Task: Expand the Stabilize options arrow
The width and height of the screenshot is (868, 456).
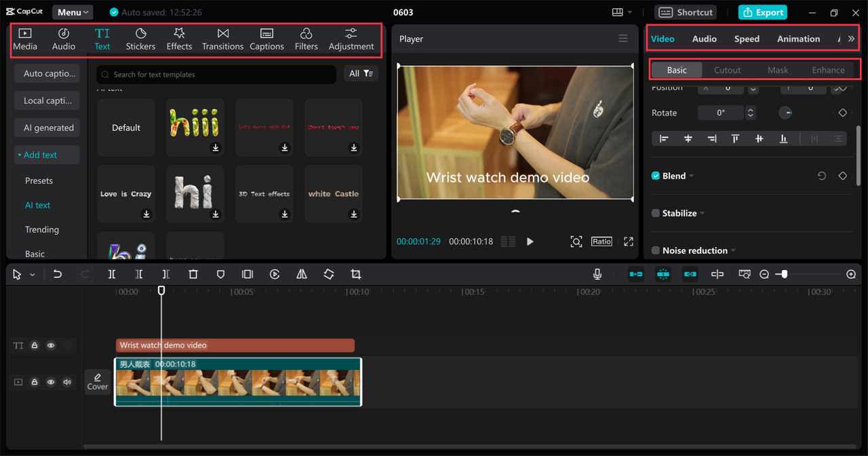Action: tap(703, 214)
